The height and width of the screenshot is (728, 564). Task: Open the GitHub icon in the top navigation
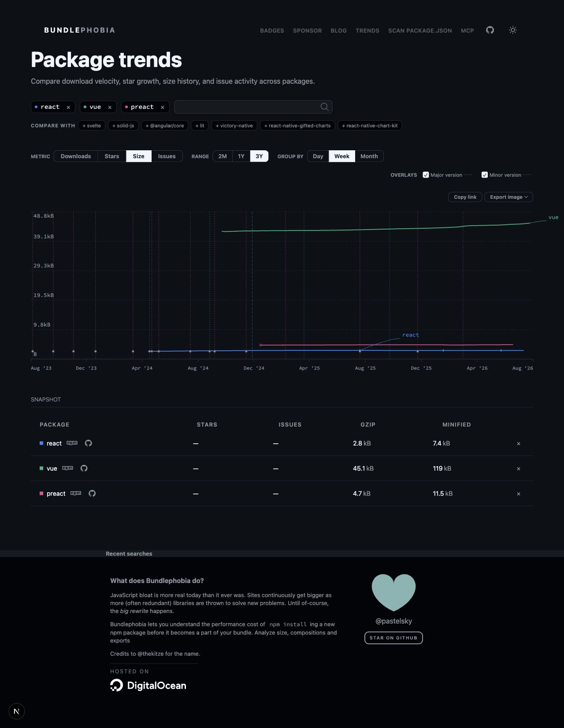tap(490, 30)
